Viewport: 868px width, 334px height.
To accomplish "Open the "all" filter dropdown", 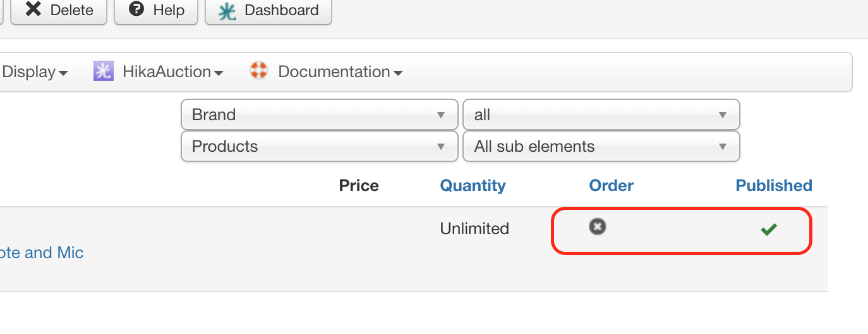I will coord(601,115).
